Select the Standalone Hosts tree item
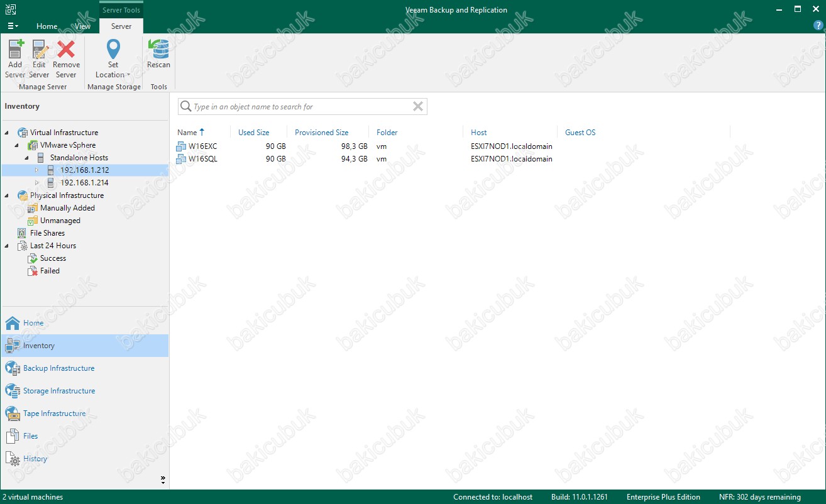 pos(79,158)
